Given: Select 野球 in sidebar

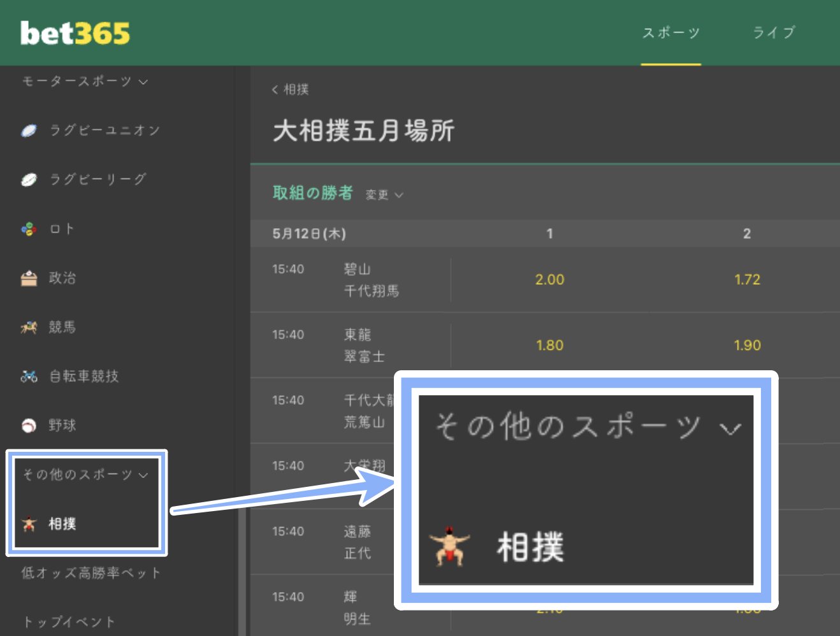Looking at the screenshot, I should pos(62,425).
